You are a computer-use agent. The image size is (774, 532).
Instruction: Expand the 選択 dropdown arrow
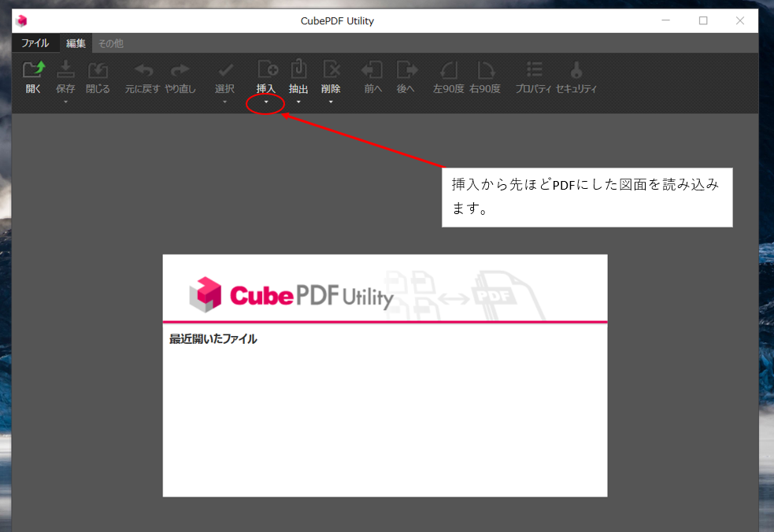click(x=224, y=102)
